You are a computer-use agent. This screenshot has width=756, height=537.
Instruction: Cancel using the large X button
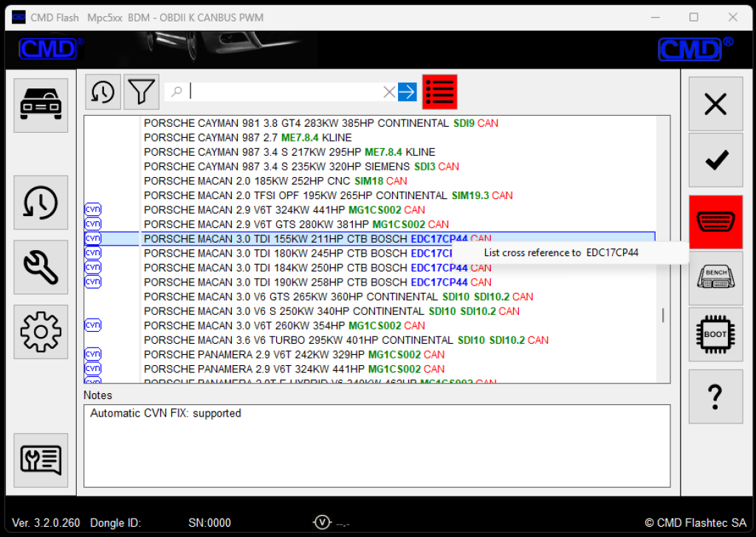point(715,104)
